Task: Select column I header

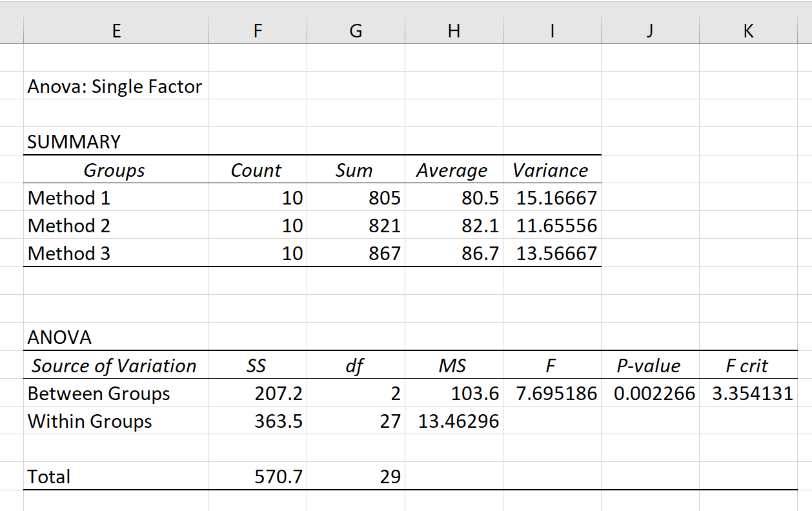Action: click(552, 30)
